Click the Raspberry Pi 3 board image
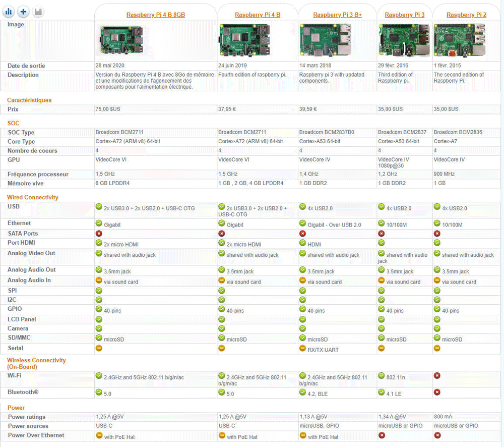 point(404,40)
